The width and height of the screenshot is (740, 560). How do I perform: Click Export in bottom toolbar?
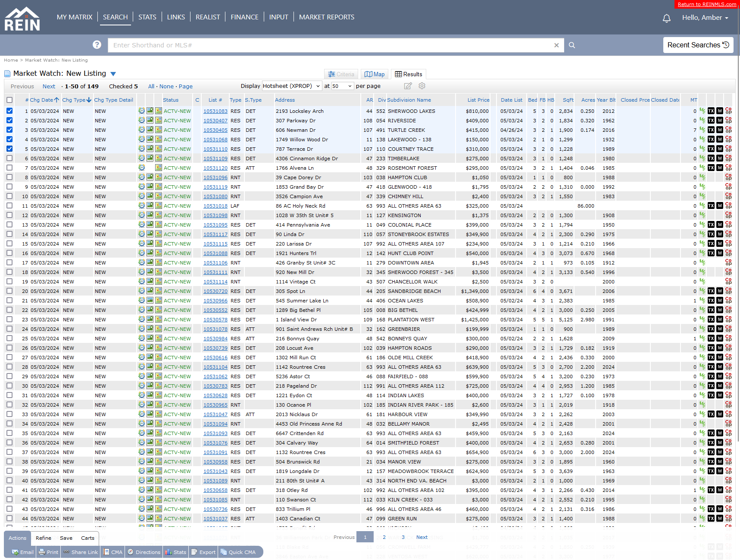pos(203,552)
